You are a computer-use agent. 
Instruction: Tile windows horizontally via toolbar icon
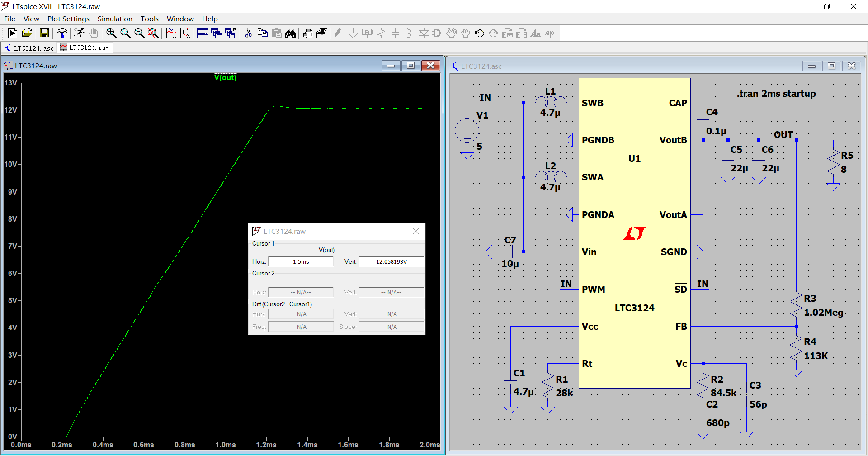coord(203,33)
